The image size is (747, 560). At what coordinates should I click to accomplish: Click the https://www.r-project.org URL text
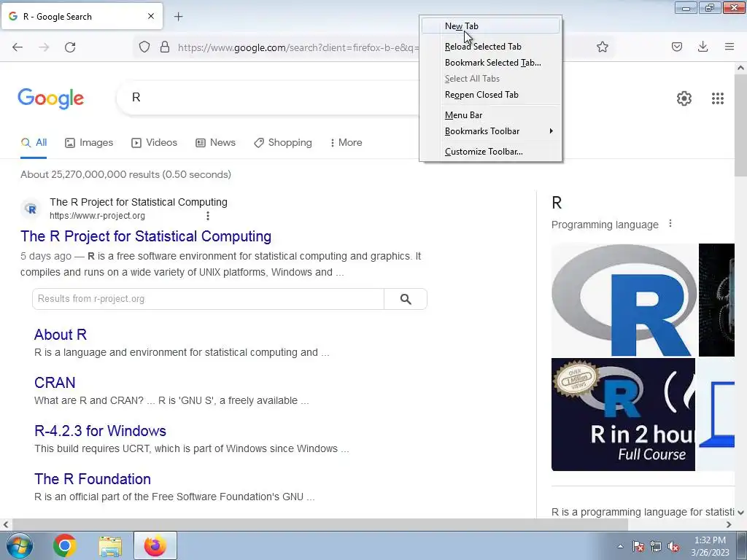point(97,216)
